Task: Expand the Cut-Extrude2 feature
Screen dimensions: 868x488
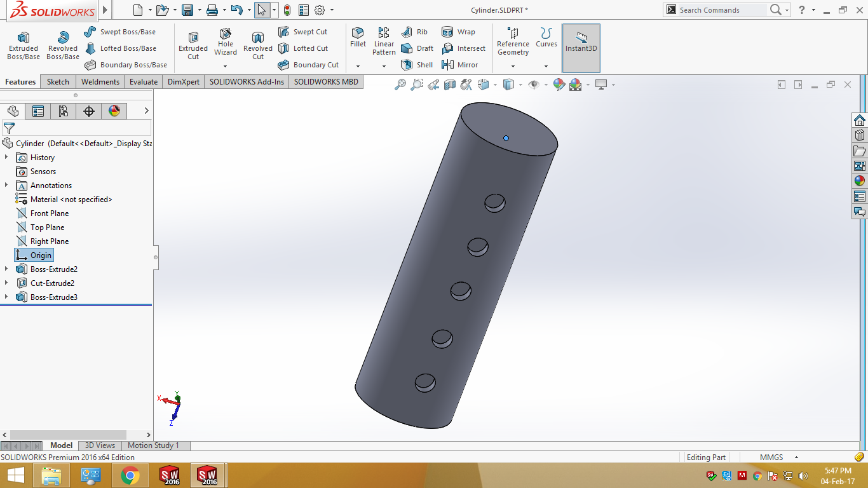Action: 7,283
